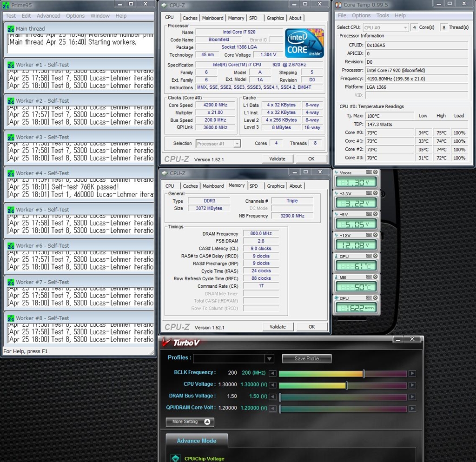The height and width of the screenshot is (462, 476).
Task: Click the Save Profile button
Action: [307, 359]
